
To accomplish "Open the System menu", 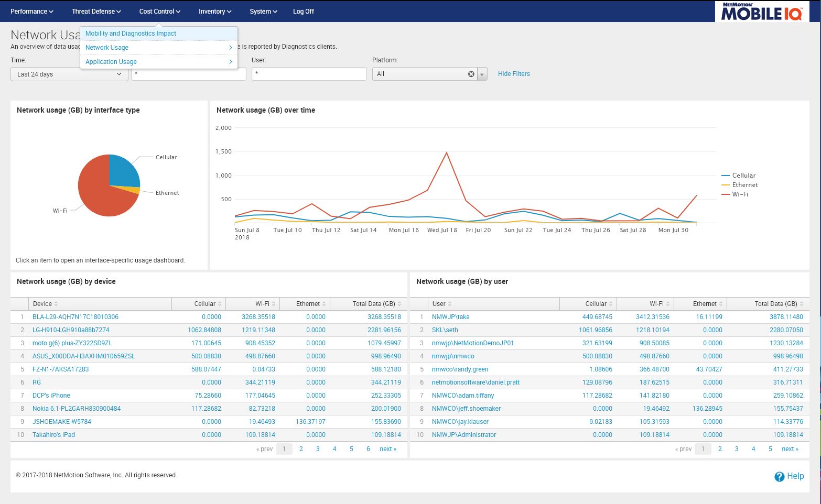I will (262, 11).
